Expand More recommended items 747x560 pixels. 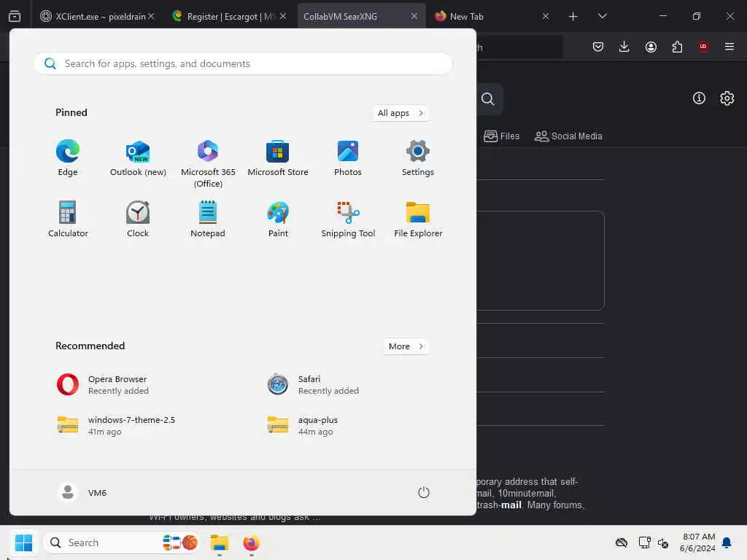406,346
